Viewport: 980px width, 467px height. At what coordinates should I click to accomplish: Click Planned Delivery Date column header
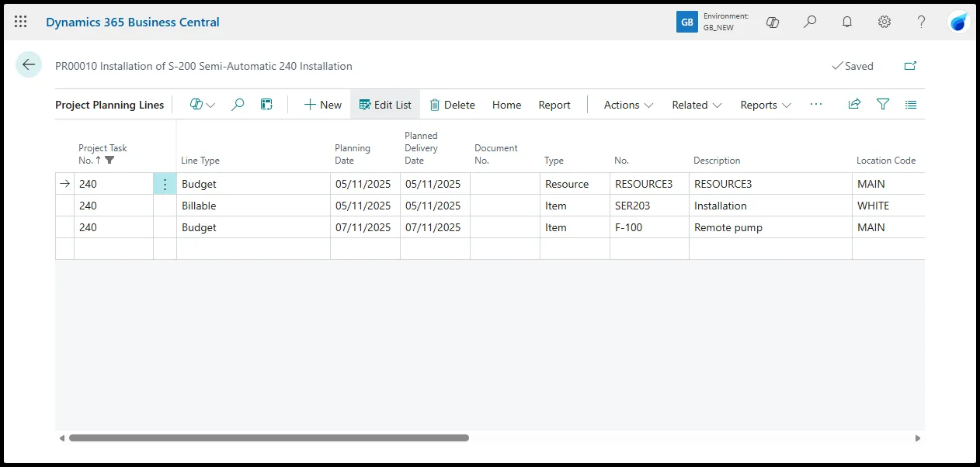(x=422, y=148)
